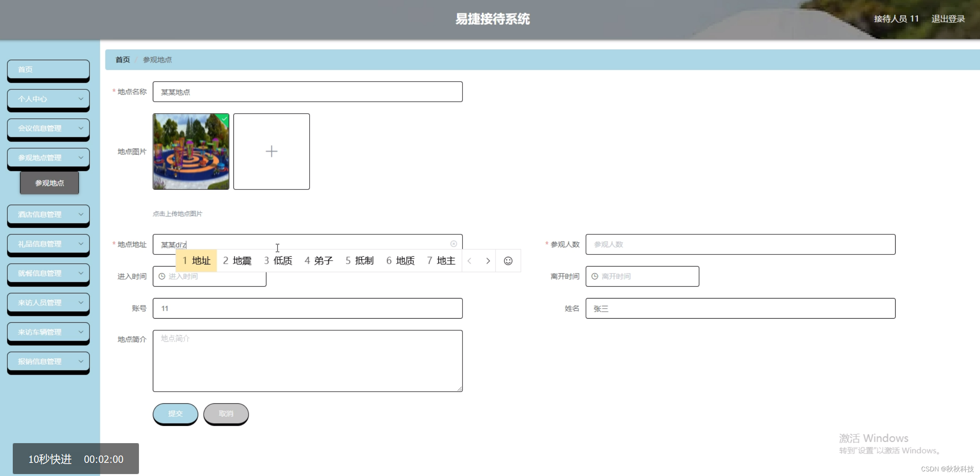Click the clock icon in 进入时间 field
Image resolution: width=980 pixels, height=476 pixels.
tap(161, 276)
